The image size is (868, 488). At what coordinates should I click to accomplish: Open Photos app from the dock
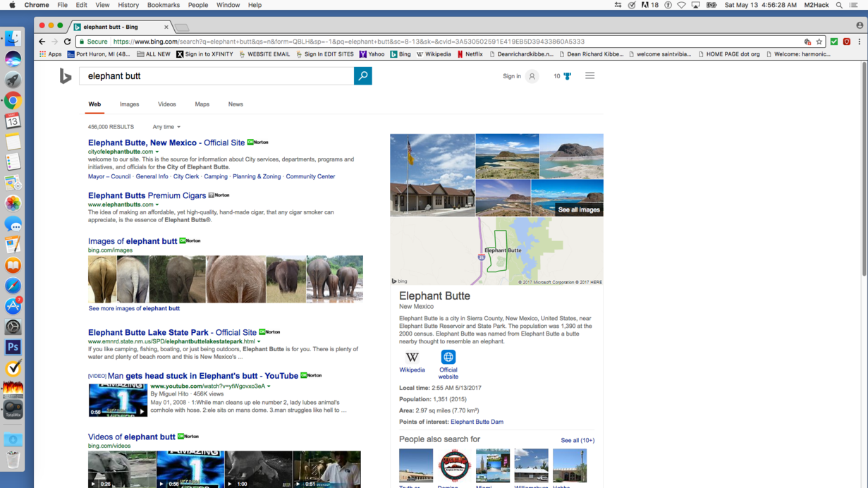click(x=13, y=204)
